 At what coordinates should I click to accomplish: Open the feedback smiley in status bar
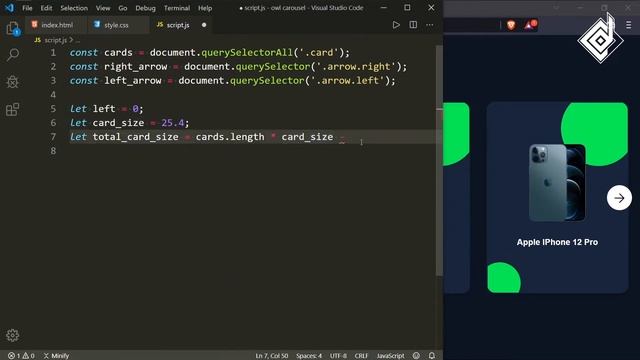click(416, 356)
